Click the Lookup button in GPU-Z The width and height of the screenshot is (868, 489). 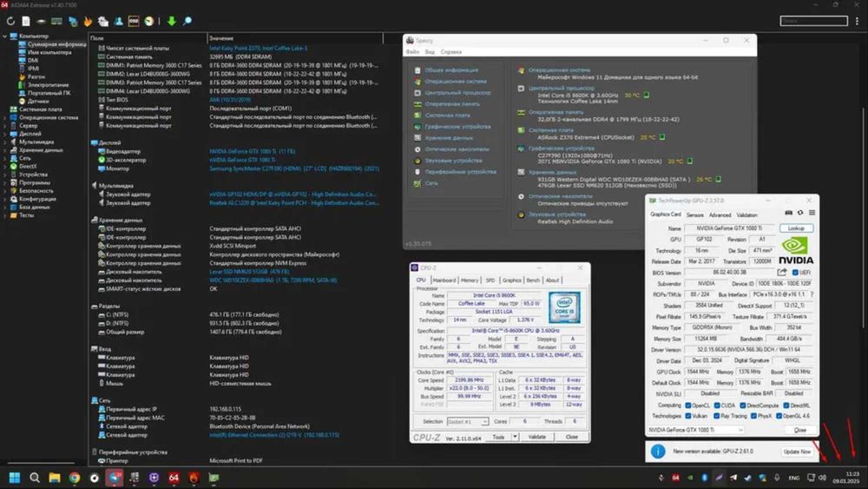click(796, 228)
